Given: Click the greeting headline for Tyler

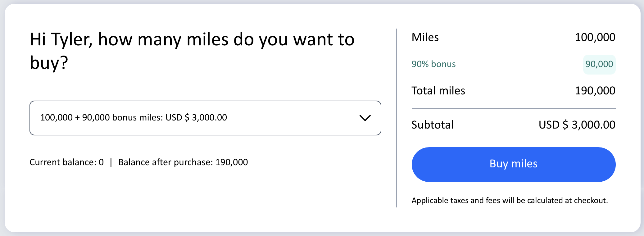Looking at the screenshot, I should click(192, 50).
